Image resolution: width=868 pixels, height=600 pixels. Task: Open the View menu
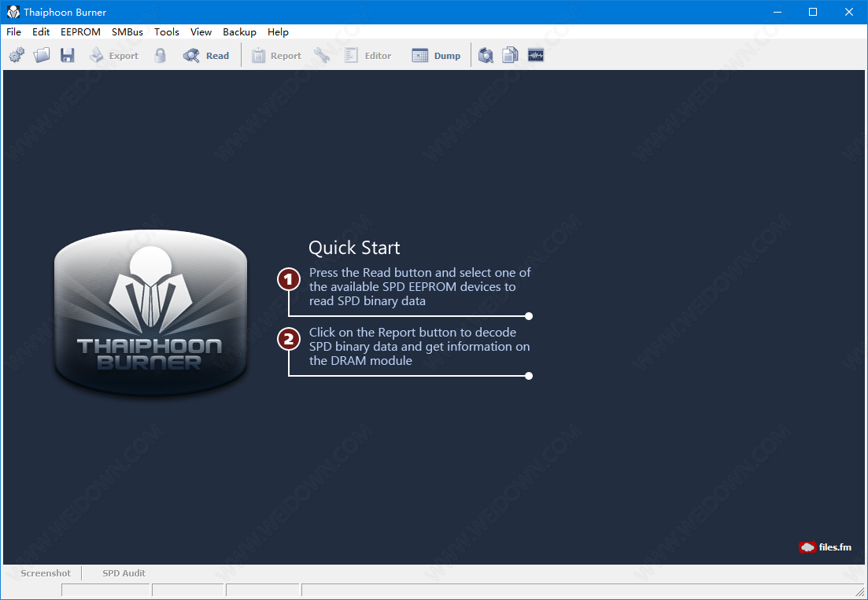click(x=201, y=32)
